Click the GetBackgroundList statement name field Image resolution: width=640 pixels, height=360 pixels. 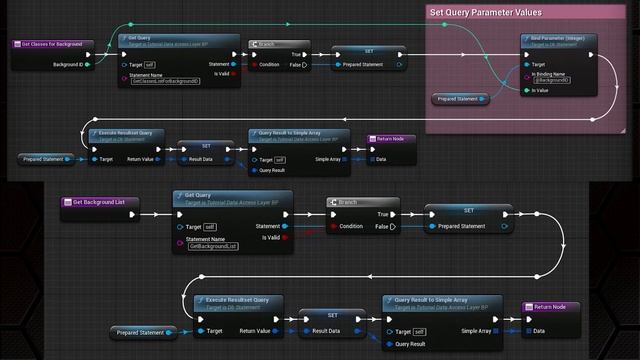213,246
